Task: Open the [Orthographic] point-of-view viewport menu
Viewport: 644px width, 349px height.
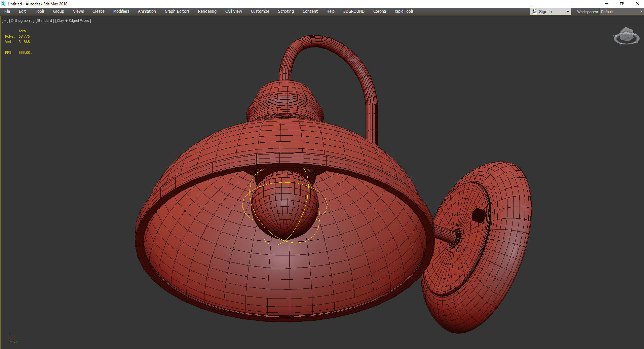Action: [x=21, y=20]
